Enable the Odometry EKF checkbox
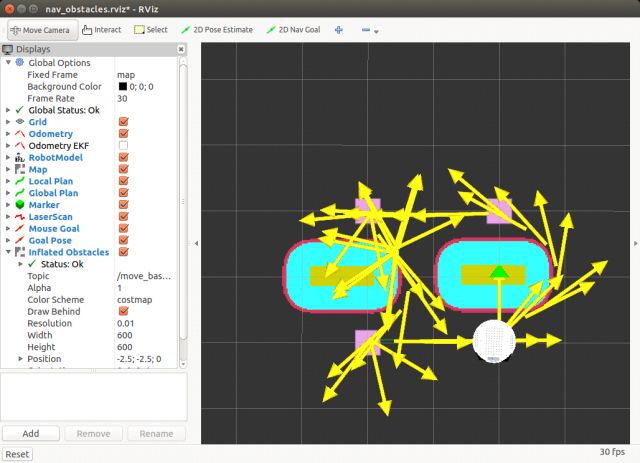640x463 pixels. (x=123, y=146)
